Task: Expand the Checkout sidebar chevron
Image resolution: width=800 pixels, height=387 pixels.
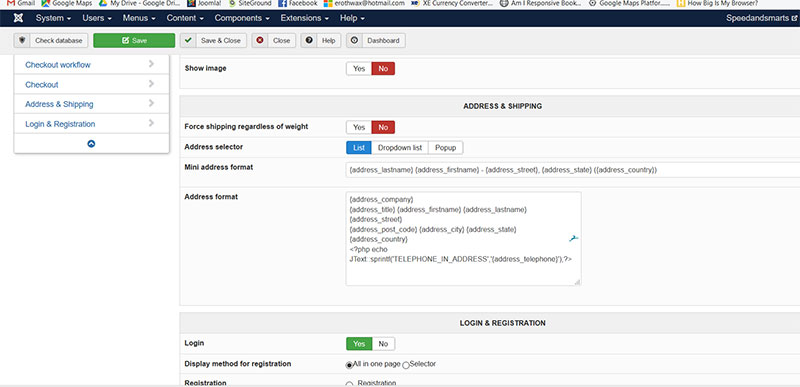Action: click(x=151, y=84)
